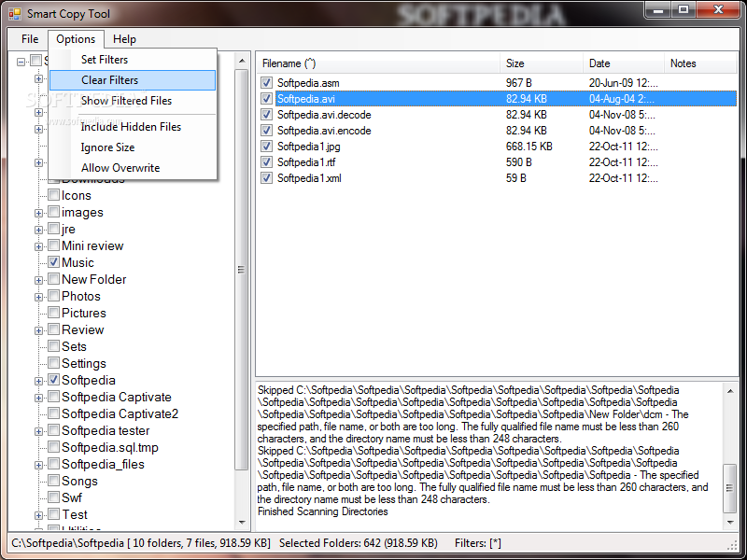Viewport: 747px width, 560px height.
Task: Select Clear Filters menu entry
Action: (133, 80)
